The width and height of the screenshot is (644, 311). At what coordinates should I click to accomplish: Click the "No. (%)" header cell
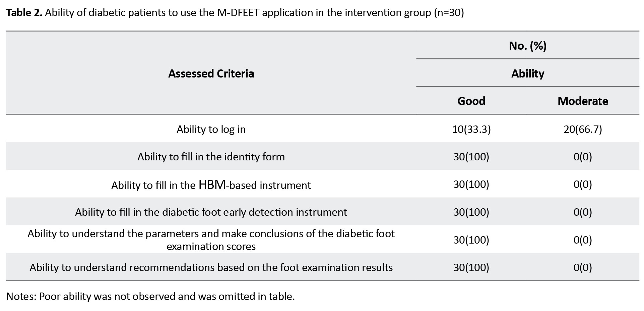point(527,46)
